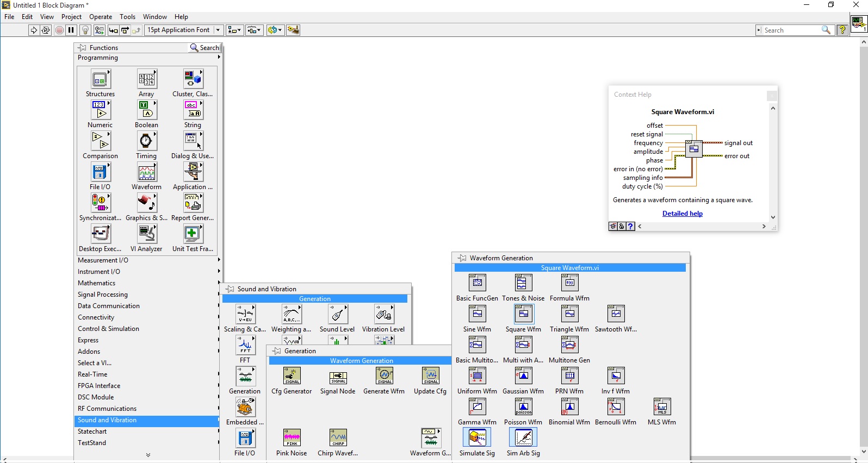Select the Chirp Waveform VI
868x463 pixels.
(338, 438)
